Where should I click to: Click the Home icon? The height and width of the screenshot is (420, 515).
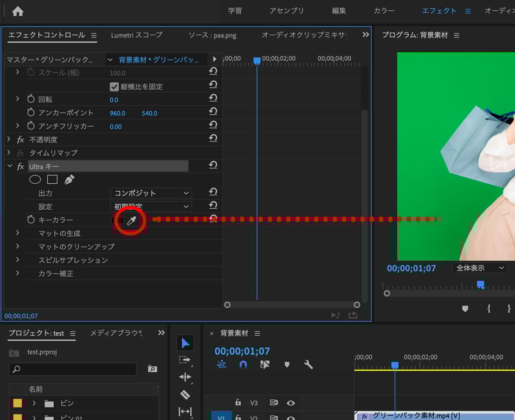18,11
